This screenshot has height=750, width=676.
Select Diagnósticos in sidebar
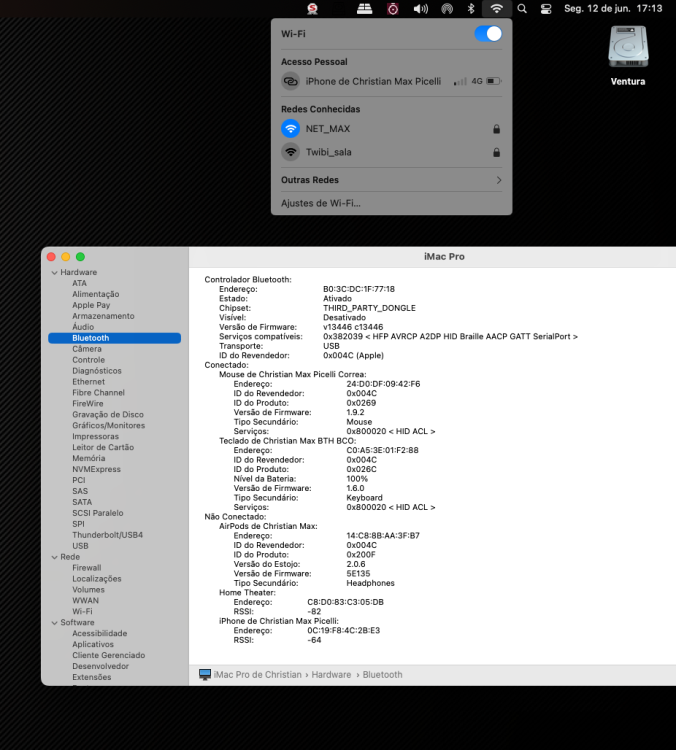click(x=97, y=371)
